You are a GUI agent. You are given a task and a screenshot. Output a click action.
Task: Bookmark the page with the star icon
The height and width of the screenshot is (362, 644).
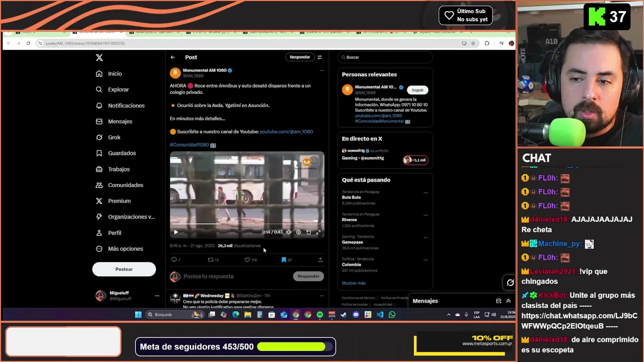(x=473, y=43)
